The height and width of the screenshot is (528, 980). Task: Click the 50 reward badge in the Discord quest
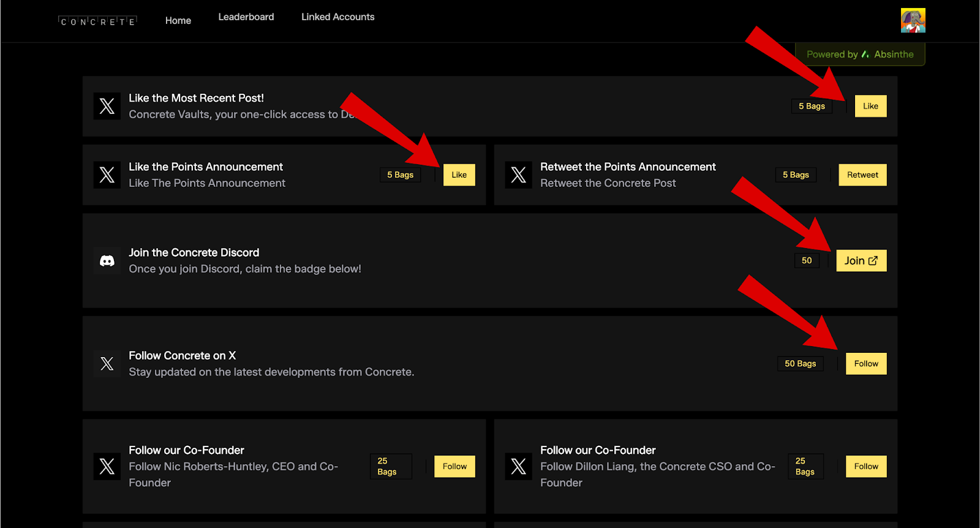(807, 260)
